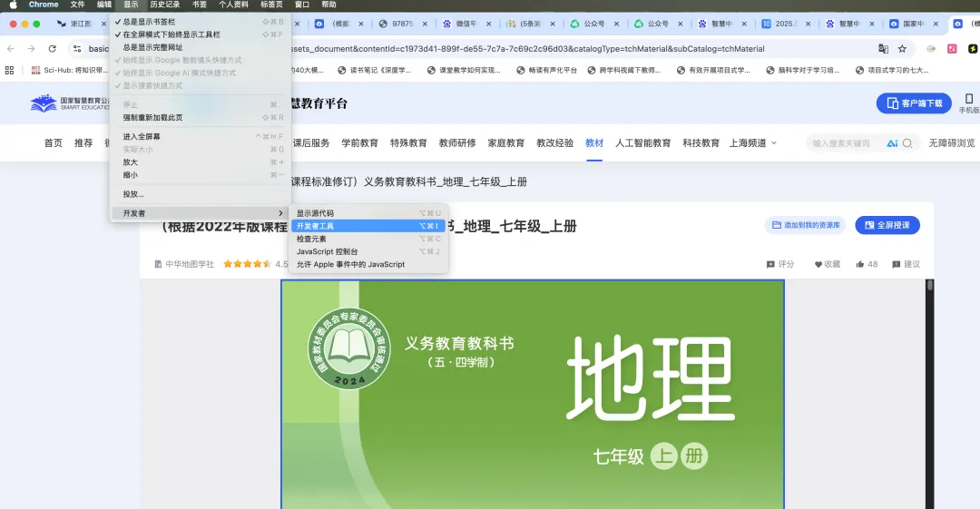Screen dimensions: 980x509
Task: Click the 全屏授课 button
Action: point(887,225)
